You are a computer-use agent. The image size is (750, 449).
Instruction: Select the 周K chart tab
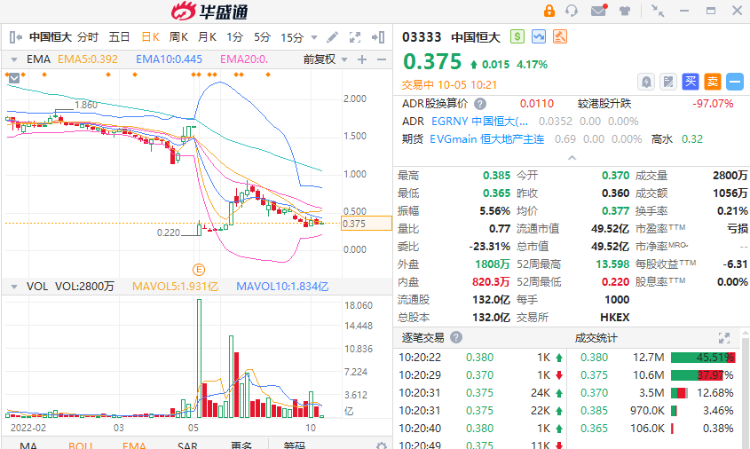point(178,37)
